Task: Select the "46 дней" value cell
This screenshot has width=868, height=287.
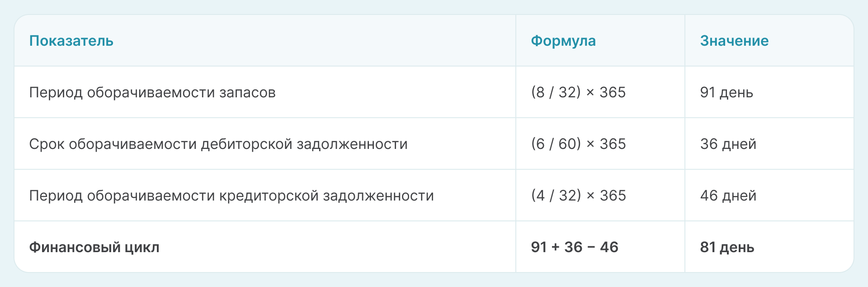Action: click(728, 196)
